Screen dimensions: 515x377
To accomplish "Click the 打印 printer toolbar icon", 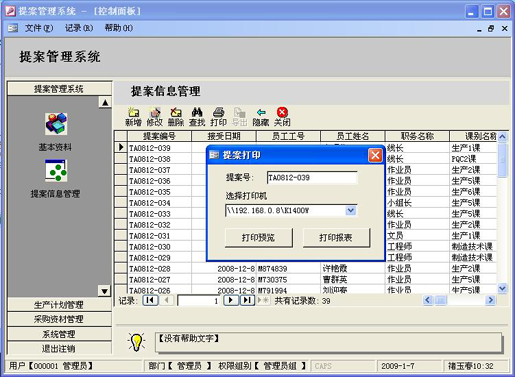I will [218, 116].
